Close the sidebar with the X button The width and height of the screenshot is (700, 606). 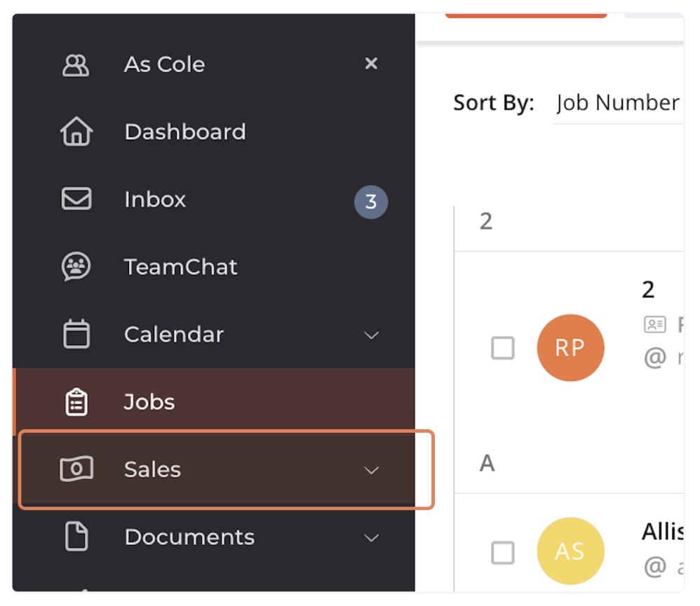372,64
